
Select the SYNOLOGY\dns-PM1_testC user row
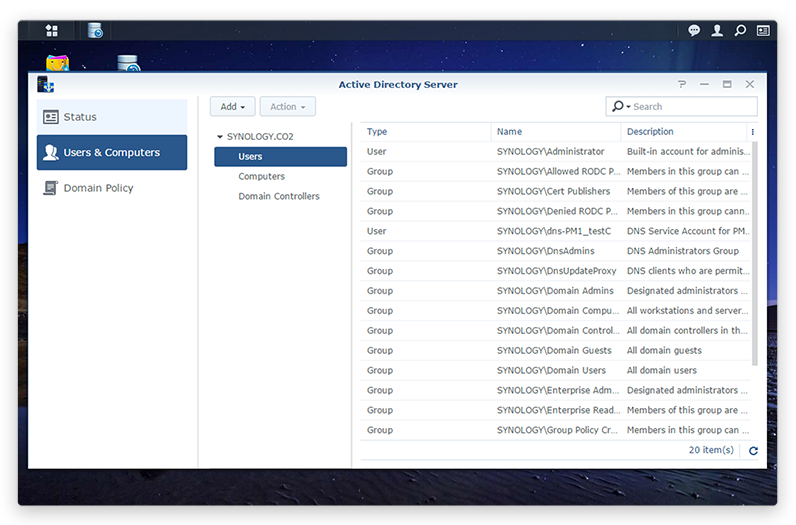556,231
